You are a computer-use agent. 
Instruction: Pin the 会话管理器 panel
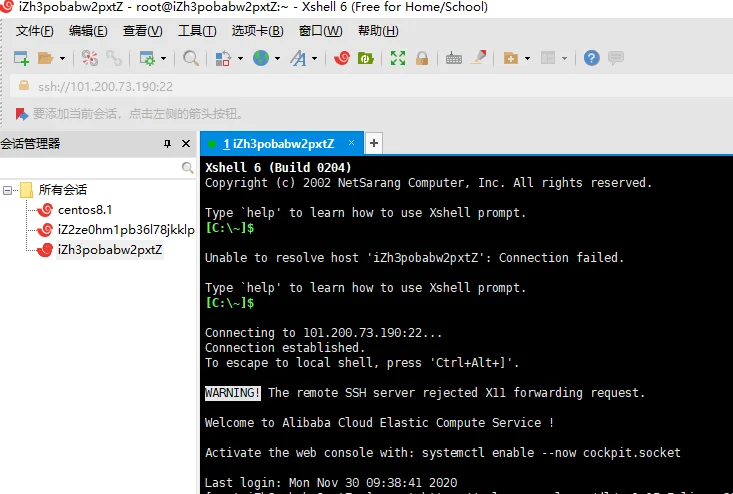(x=167, y=143)
